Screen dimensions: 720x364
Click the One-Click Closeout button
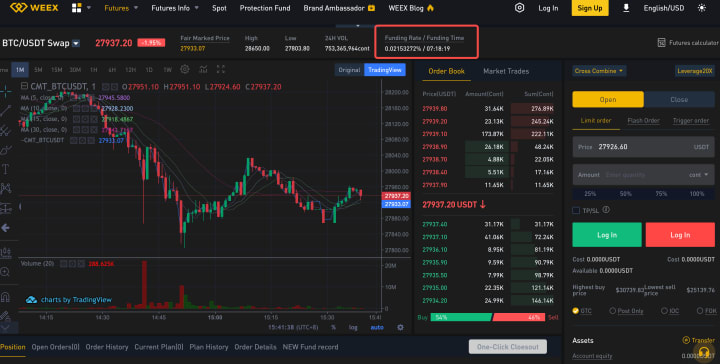508,347
